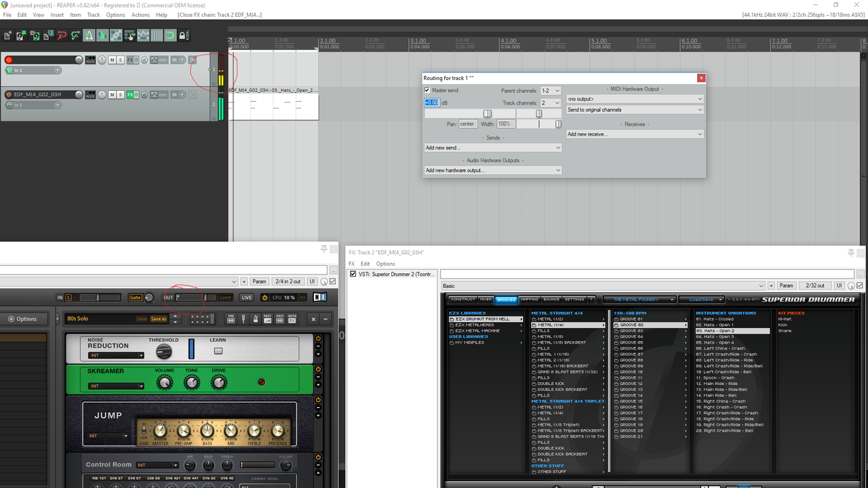Toggle the metronome toolbar icon
868x488 pixels.
click(89, 35)
